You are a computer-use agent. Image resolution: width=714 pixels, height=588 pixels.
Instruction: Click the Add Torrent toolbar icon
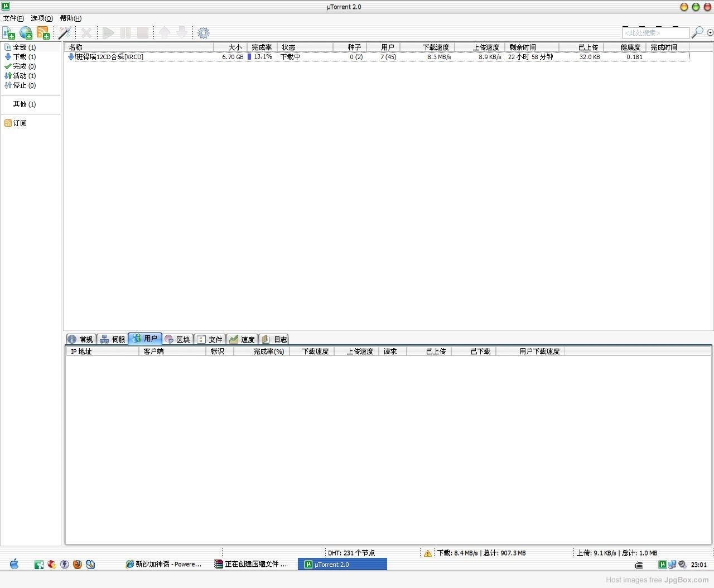8,33
